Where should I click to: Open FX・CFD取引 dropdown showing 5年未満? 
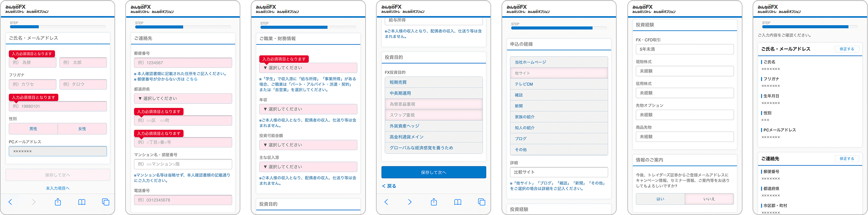tap(685, 49)
